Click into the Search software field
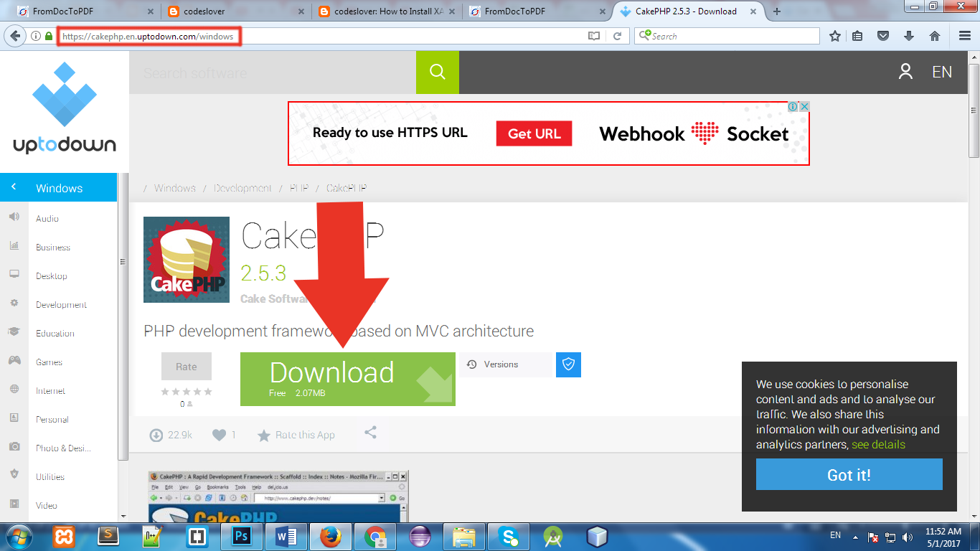980x551 pixels. coord(273,72)
